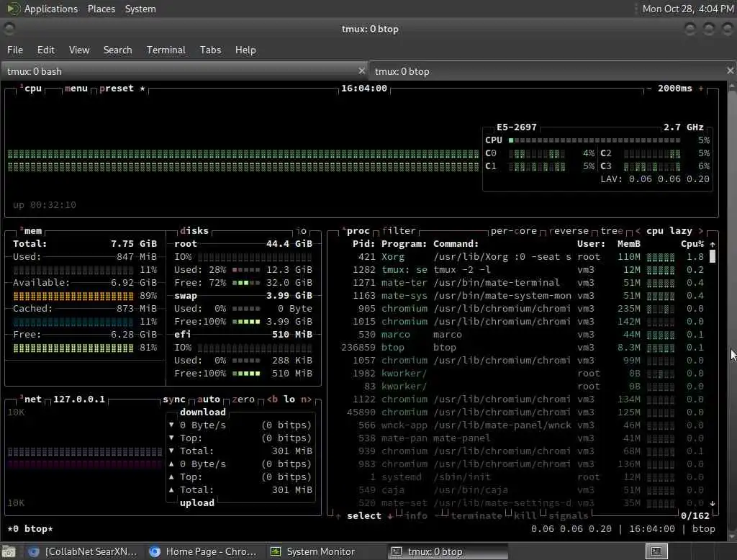Open the Tabs menu
The height and width of the screenshot is (560, 737).
coord(210,50)
